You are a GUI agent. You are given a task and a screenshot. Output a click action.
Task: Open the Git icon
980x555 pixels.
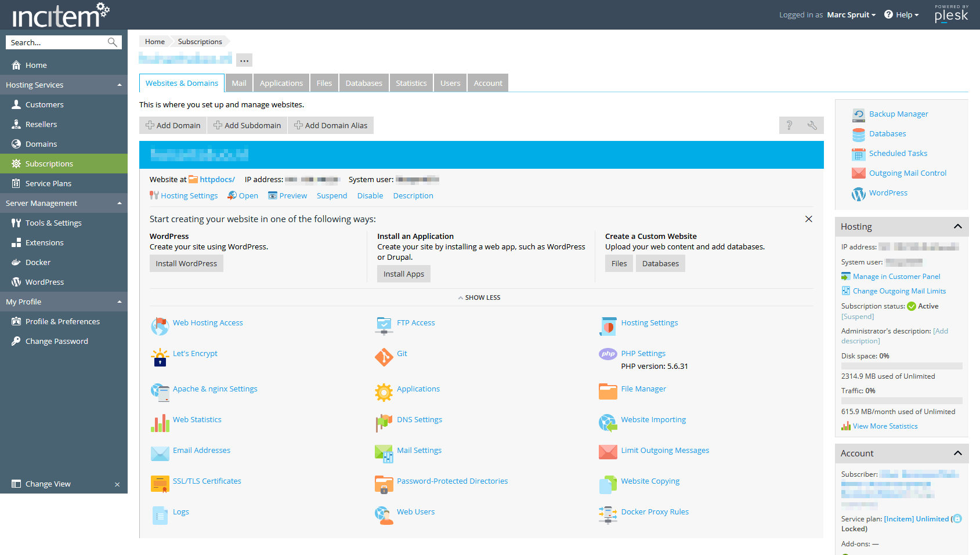tap(384, 357)
